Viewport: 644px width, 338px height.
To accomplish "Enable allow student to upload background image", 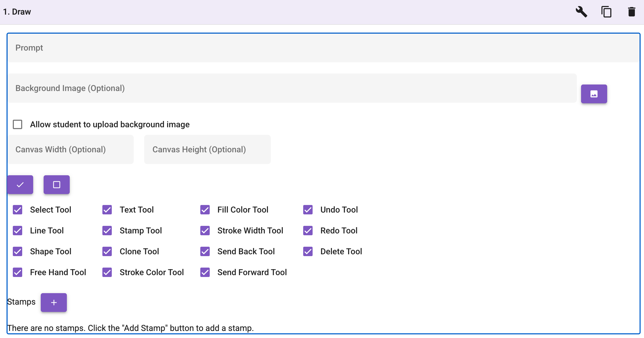I will click(17, 124).
